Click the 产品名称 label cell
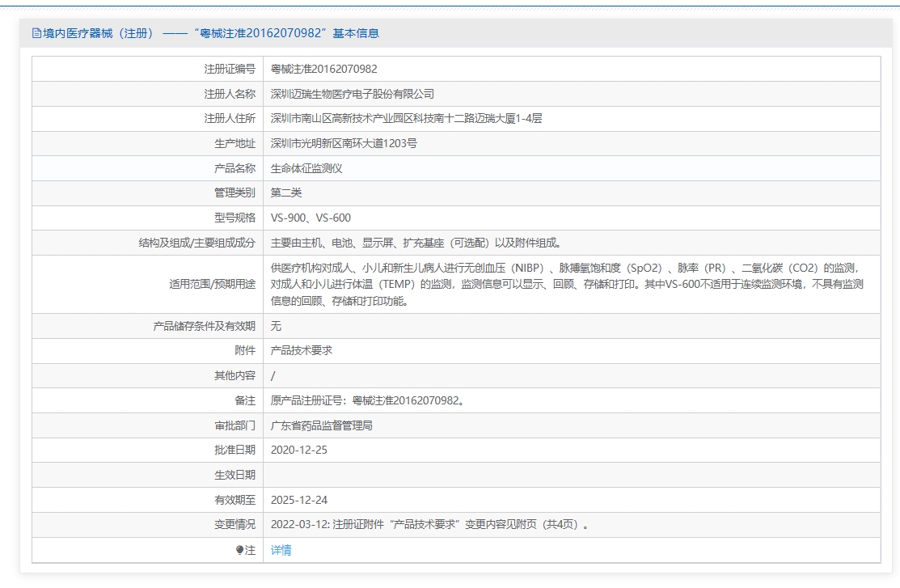 point(147,168)
